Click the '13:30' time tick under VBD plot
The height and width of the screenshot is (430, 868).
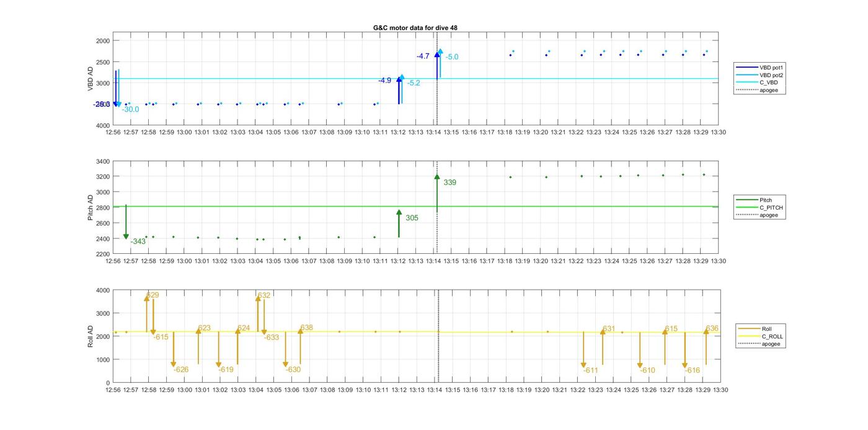(719, 132)
